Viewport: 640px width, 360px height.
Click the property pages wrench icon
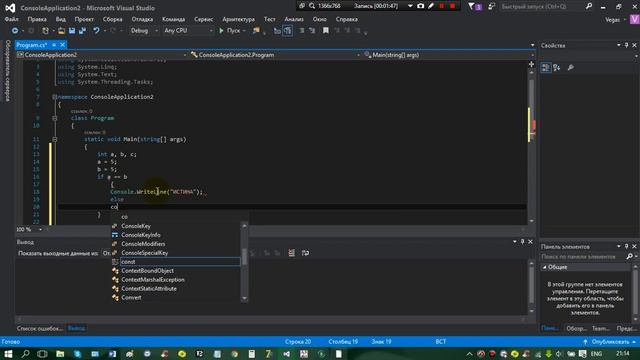[x=570, y=67]
